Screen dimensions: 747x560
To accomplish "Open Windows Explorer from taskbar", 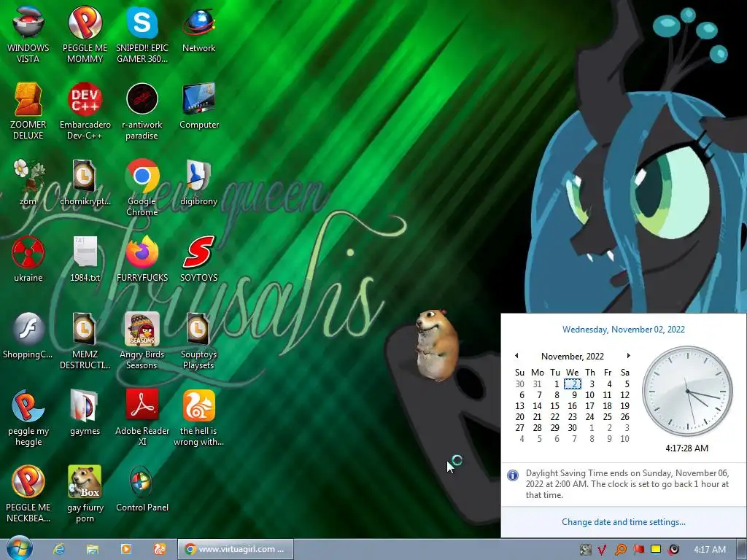I will [93, 549].
